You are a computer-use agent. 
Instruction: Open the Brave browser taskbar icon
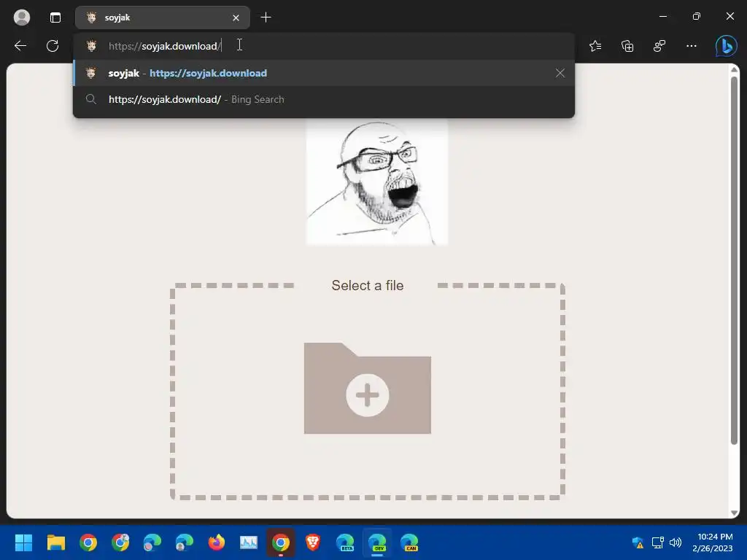pos(312,542)
